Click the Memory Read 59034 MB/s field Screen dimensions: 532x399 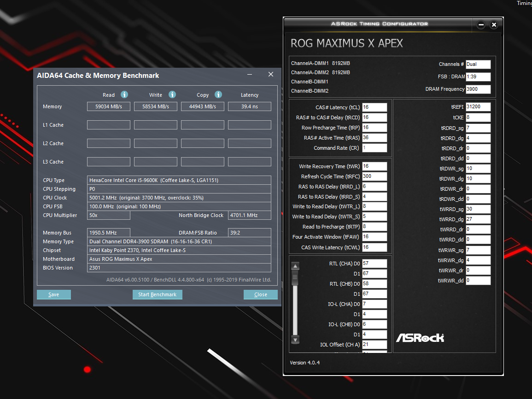click(x=109, y=106)
